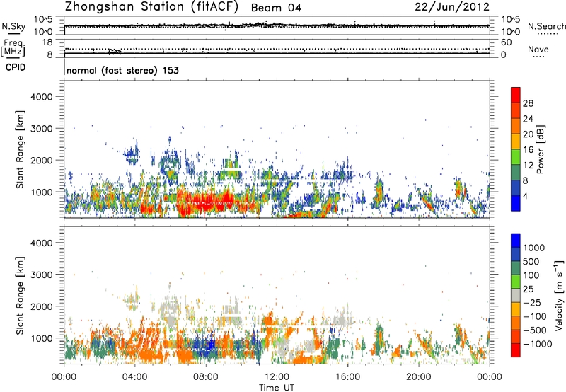Pick the grey velocity swatch between 25 and -25

point(516,296)
